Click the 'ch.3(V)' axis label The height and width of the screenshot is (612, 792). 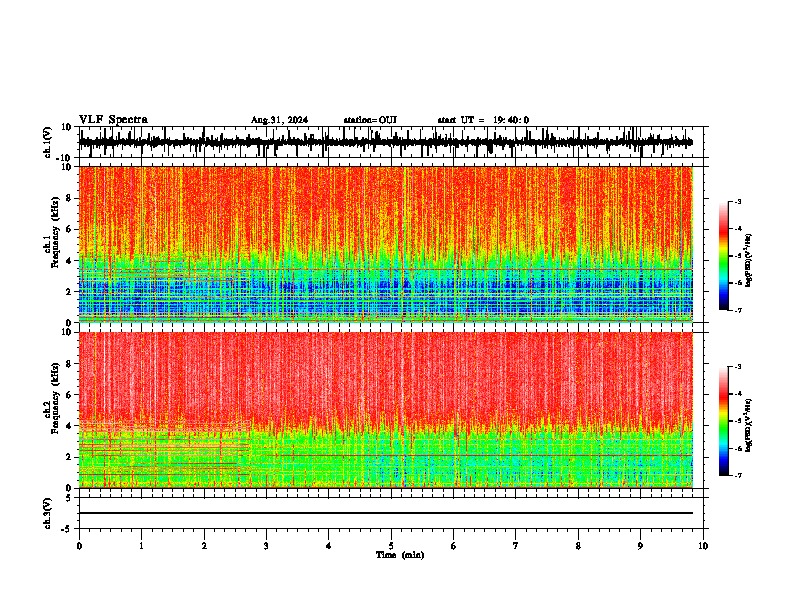pyautogui.click(x=48, y=513)
